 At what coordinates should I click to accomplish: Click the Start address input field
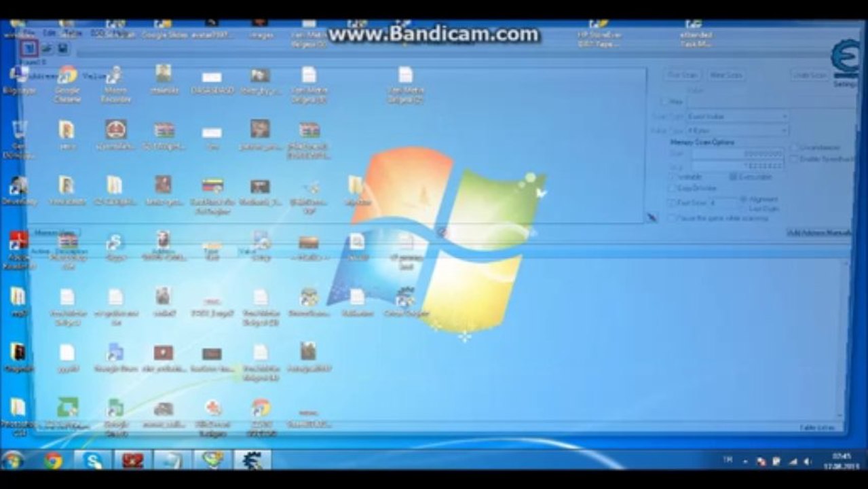(737, 154)
